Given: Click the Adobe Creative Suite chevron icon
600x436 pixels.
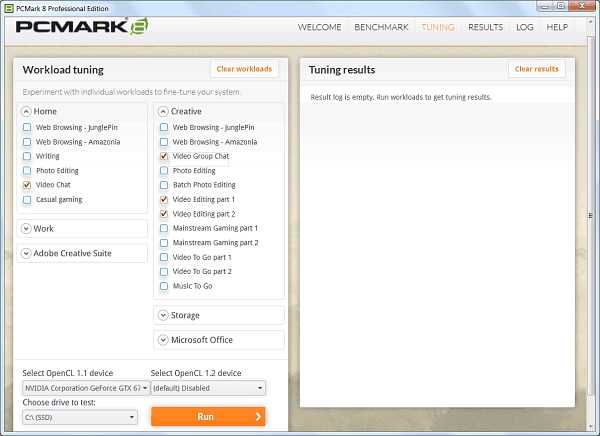Looking at the screenshot, I should point(26,253).
